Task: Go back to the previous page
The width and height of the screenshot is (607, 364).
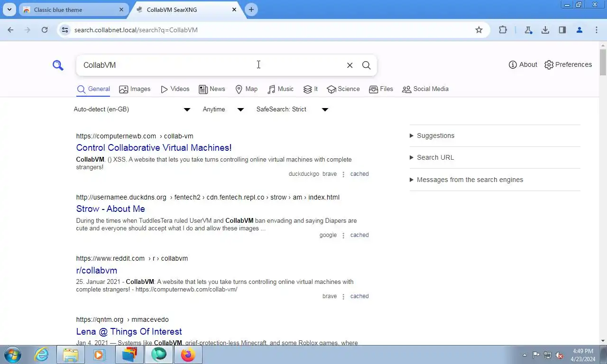Action: tap(10, 30)
